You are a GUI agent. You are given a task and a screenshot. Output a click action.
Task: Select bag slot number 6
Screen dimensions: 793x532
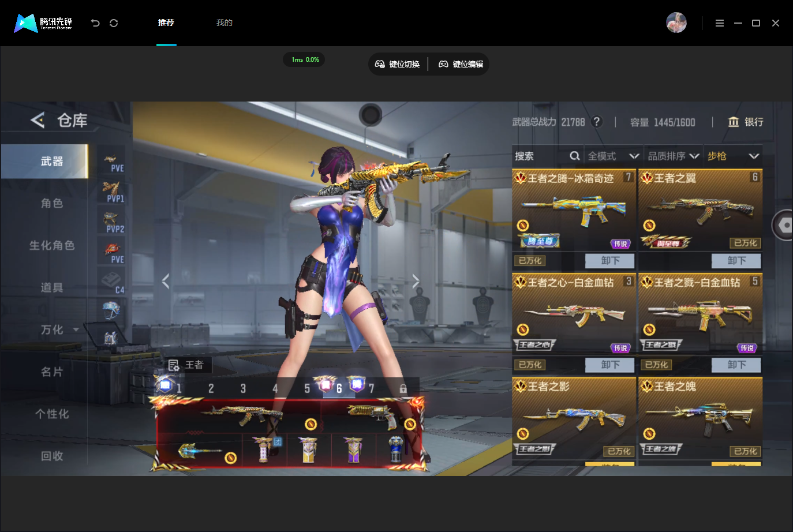coord(339,388)
